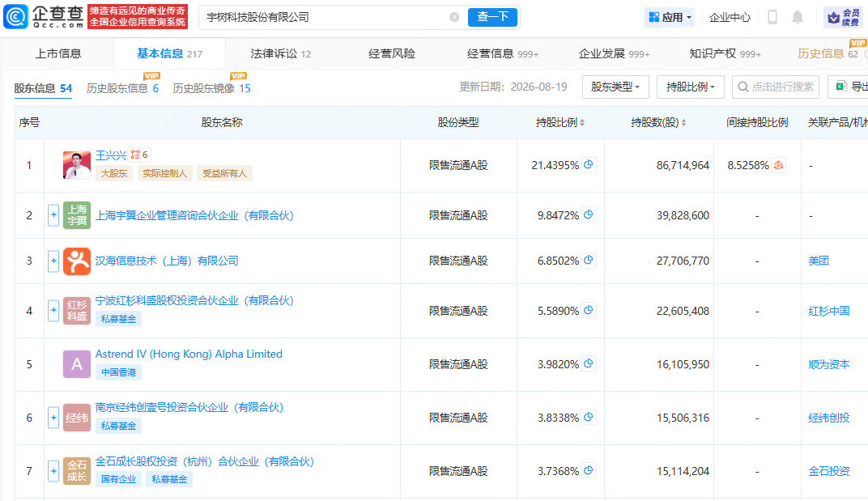Open the 股东类型 filter dropdown
Image resolution: width=868 pixels, height=501 pixels.
pyautogui.click(x=615, y=87)
